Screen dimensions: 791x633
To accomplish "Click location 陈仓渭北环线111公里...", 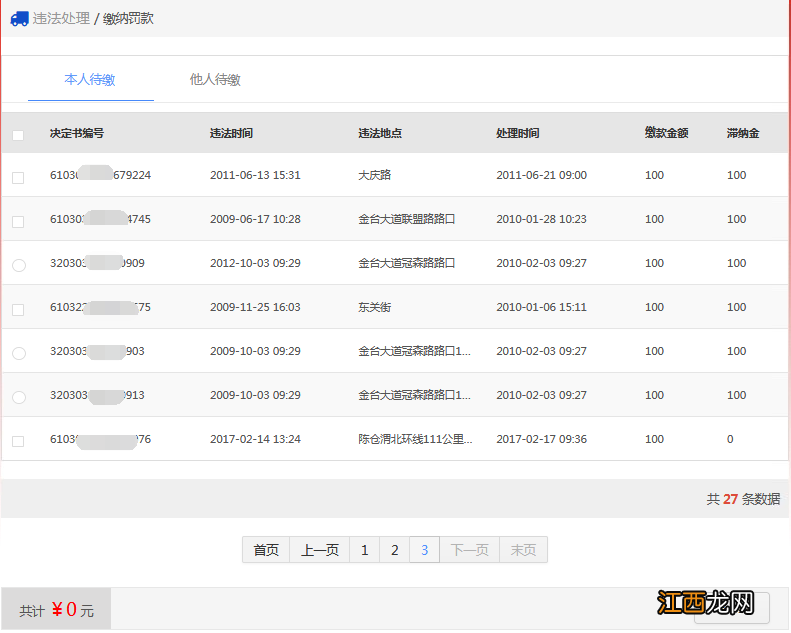I will pyautogui.click(x=415, y=439).
